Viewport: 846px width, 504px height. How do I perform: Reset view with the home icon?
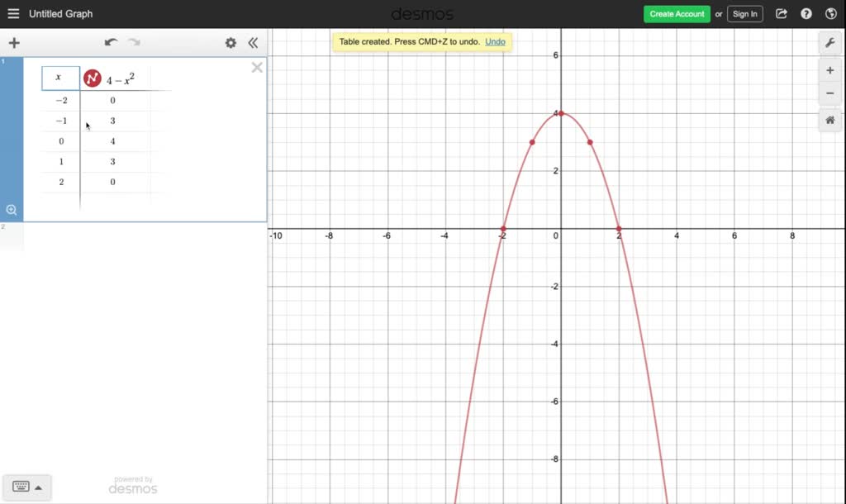pos(829,120)
